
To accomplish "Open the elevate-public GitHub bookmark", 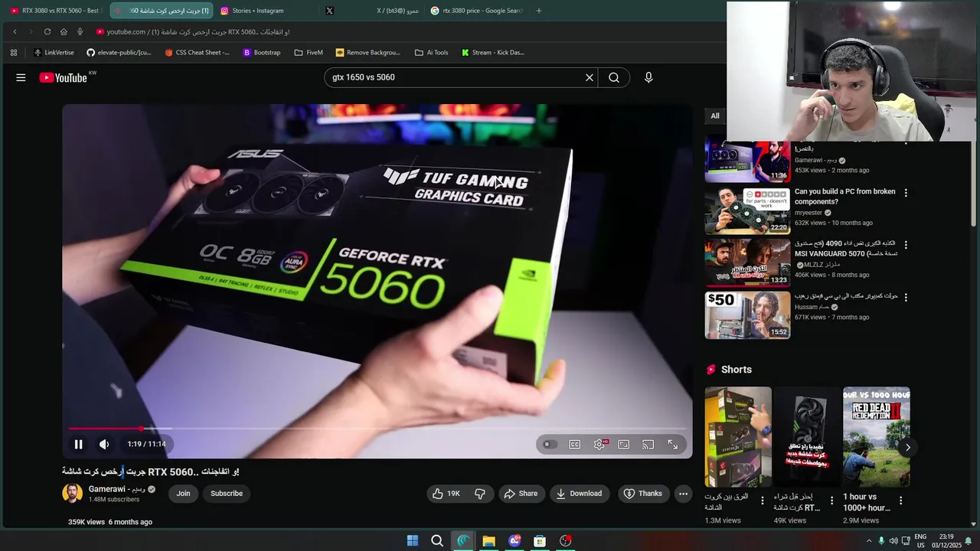I will pyautogui.click(x=119, y=53).
